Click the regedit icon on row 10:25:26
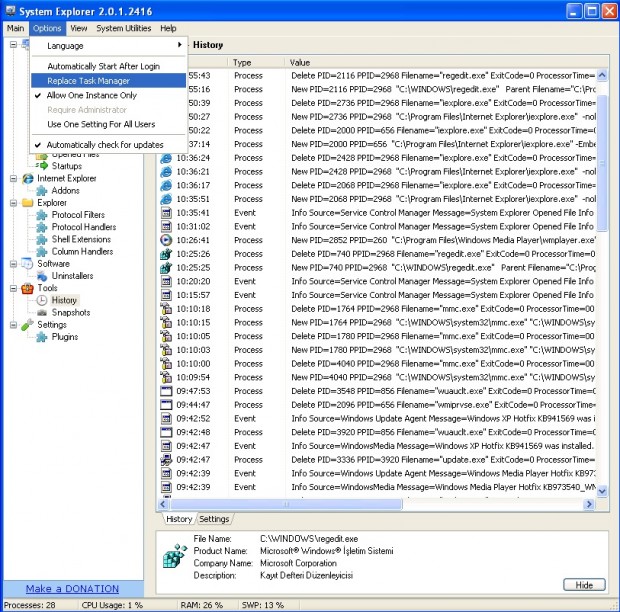 (x=166, y=254)
